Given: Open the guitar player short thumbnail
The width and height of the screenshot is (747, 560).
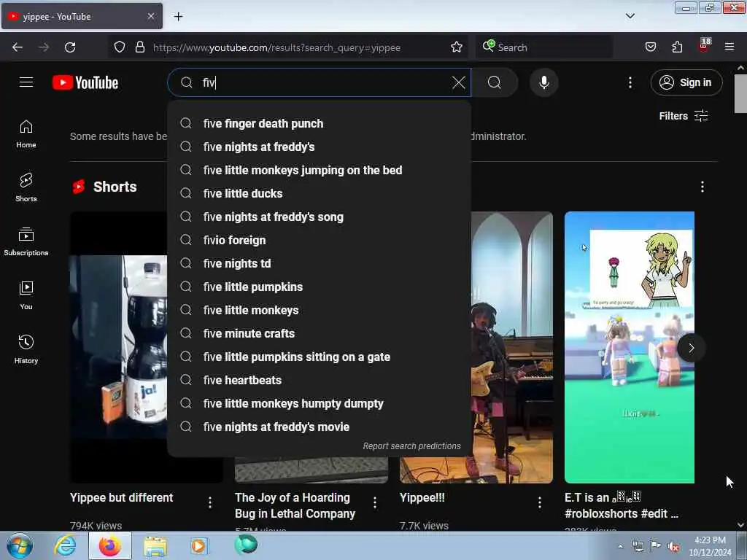Looking at the screenshot, I should [512, 347].
